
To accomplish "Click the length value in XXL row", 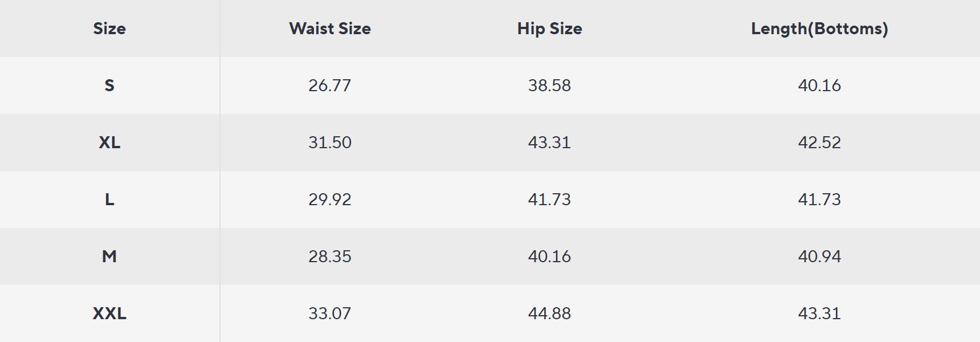I will pos(819,313).
